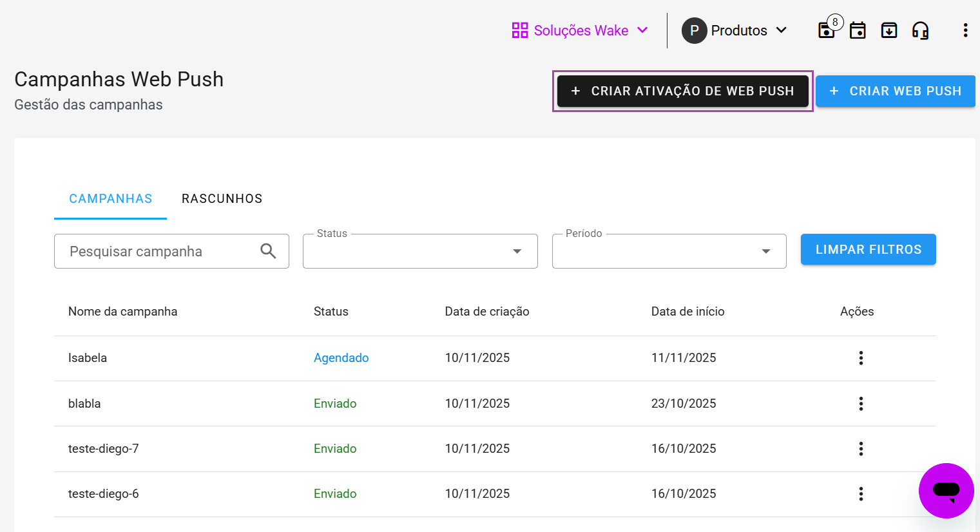980x532 pixels.
Task: Select the Campanhas tab
Action: click(110, 198)
